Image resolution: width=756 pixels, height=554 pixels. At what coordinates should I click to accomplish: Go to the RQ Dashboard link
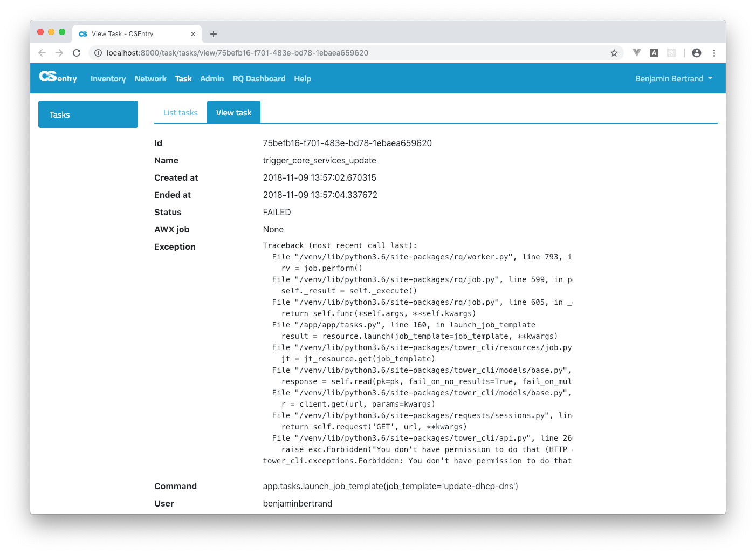pyautogui.click(x=259, y=79)
